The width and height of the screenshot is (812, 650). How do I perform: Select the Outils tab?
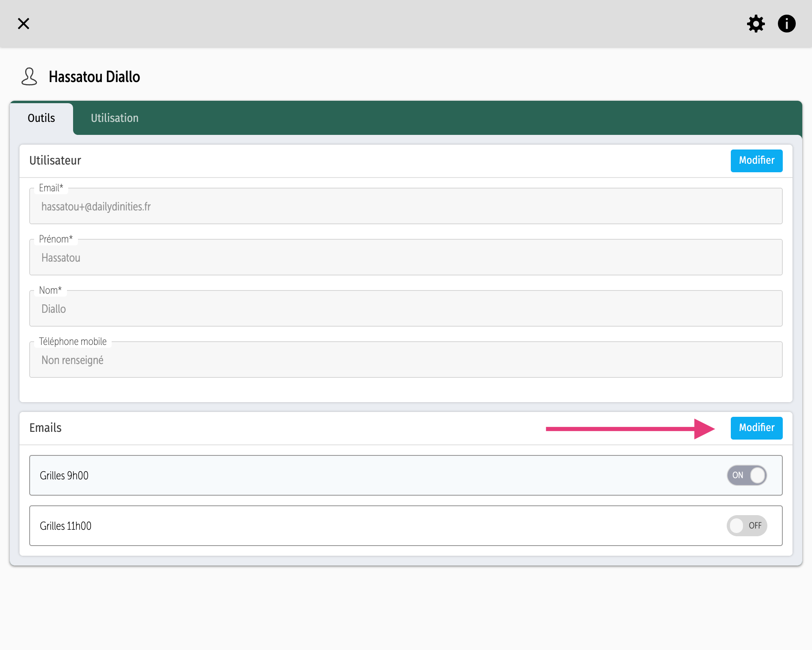41,118
